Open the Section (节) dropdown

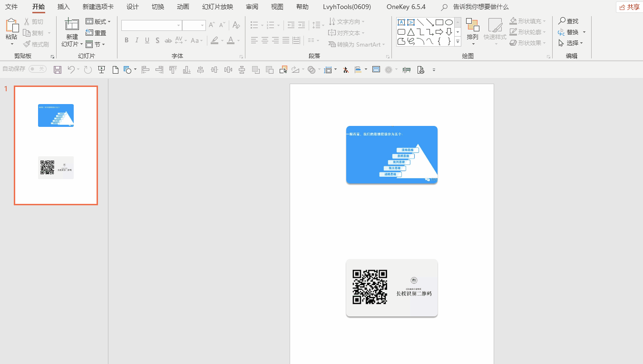[95, 44]
